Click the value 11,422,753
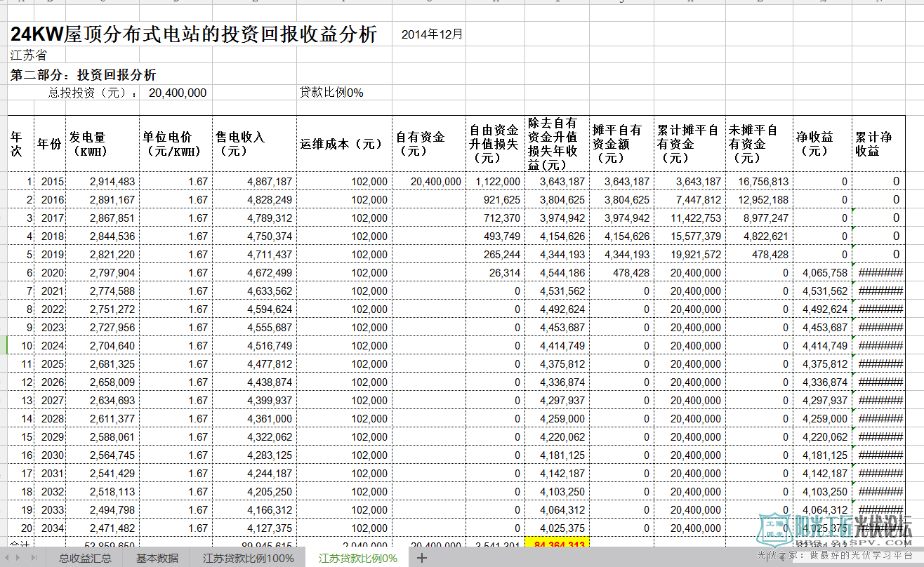 [x=689, y=218]
